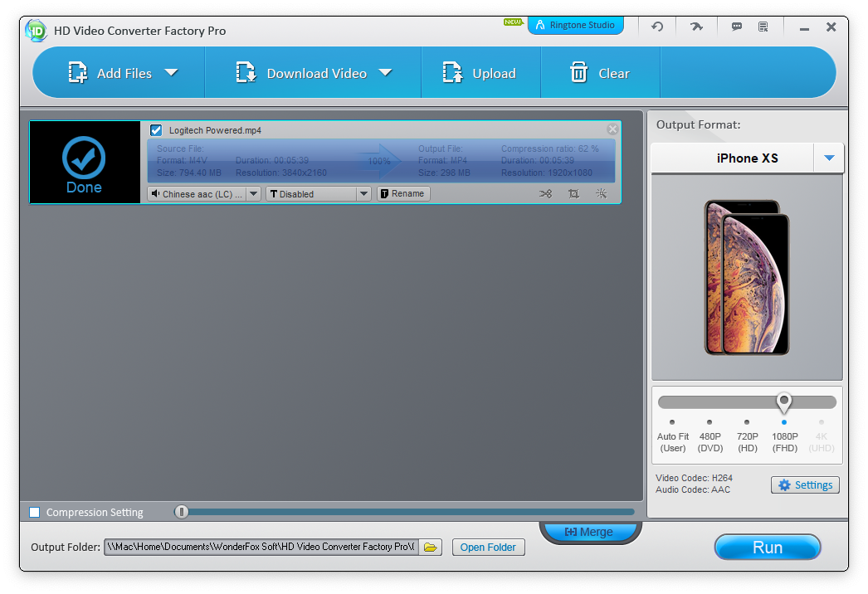Image resolution: width=868 pixels, height=594 pixels.
Task: Clear the file list
Action: 600,73
